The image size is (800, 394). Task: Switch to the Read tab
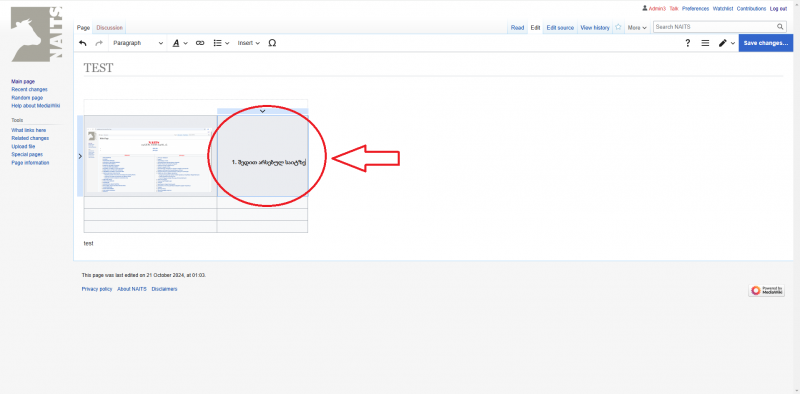click(x=517, y=28)
